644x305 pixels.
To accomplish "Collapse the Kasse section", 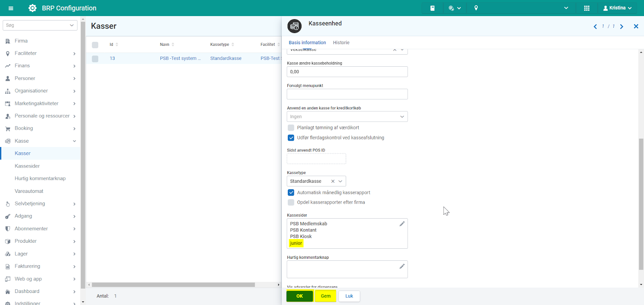I will [x=74, y=141].
